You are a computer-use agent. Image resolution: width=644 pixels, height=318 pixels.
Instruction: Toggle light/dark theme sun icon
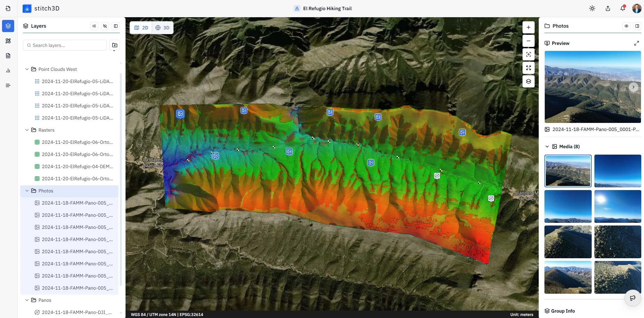[592, 8]
